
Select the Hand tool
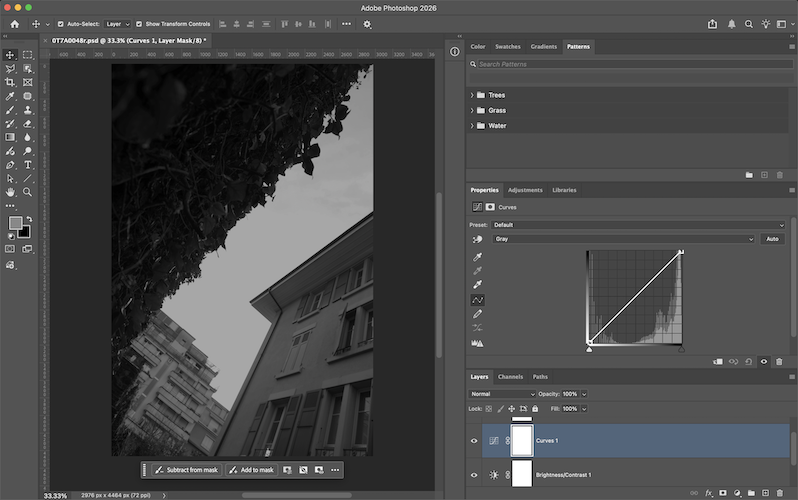pyautogui.click(x=10, y=192)
